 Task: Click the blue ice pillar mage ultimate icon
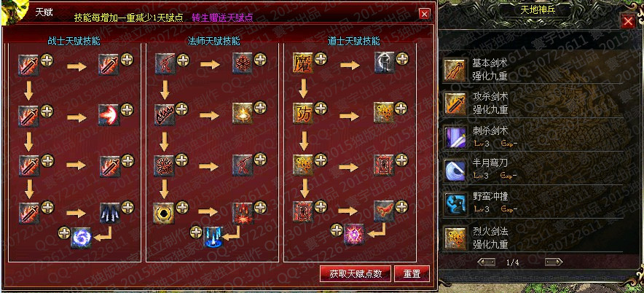213,237
